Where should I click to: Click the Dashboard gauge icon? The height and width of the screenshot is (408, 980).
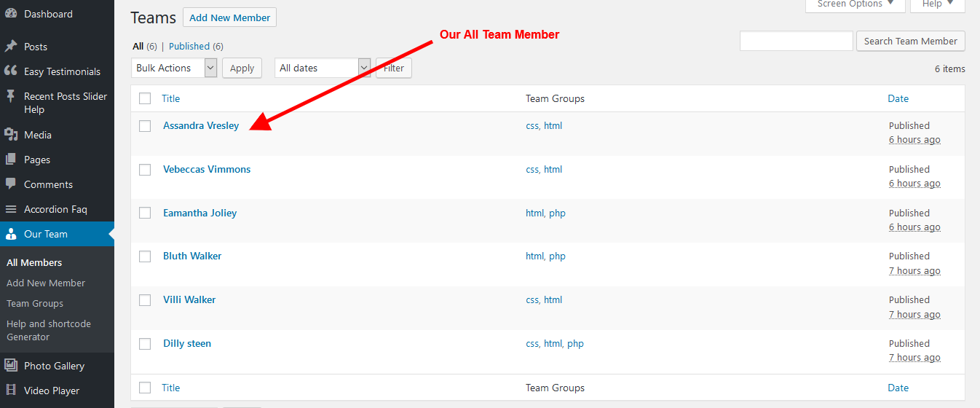click(x=11, y=14)
